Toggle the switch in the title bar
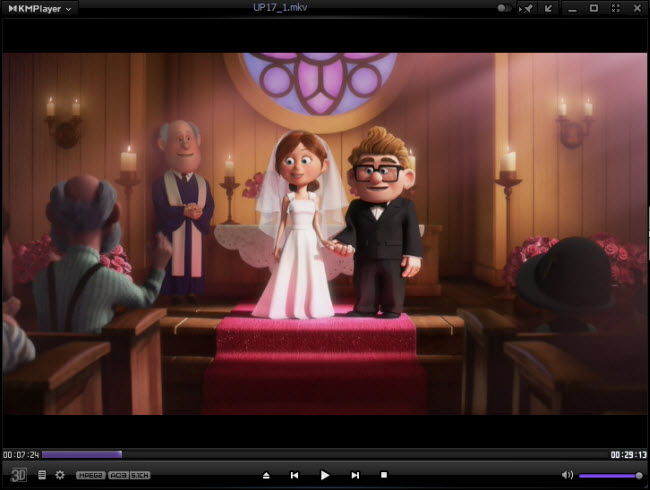The image size is (650, 490). click(x=504, y=8)
